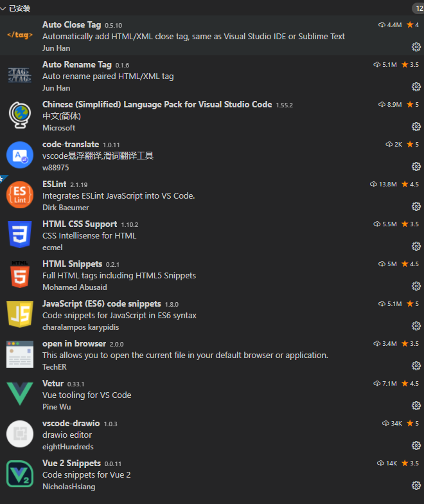Viewport: 424px width, 504px height.
Task: Click the Vetur Vue logo icon
Action: coord(20,393)
